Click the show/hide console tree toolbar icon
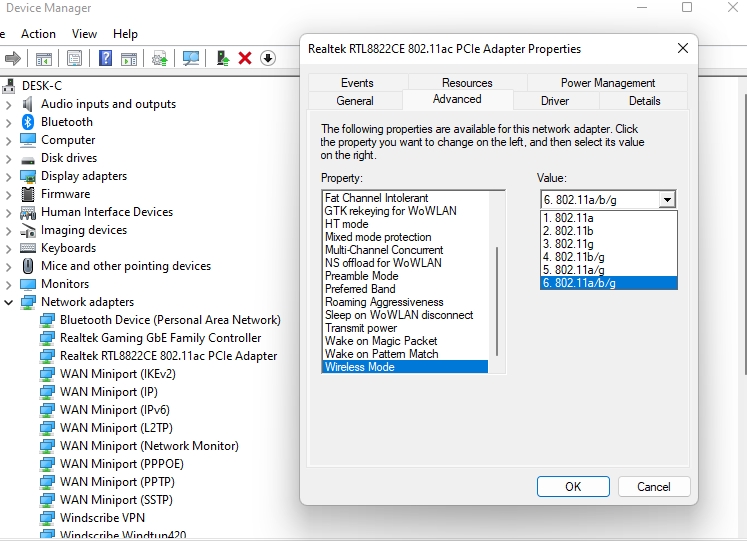747x541 pixels. point(44,59)
